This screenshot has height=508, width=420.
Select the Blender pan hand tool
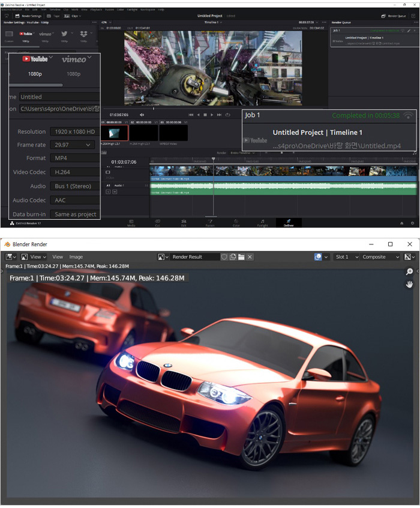[409, 284]
